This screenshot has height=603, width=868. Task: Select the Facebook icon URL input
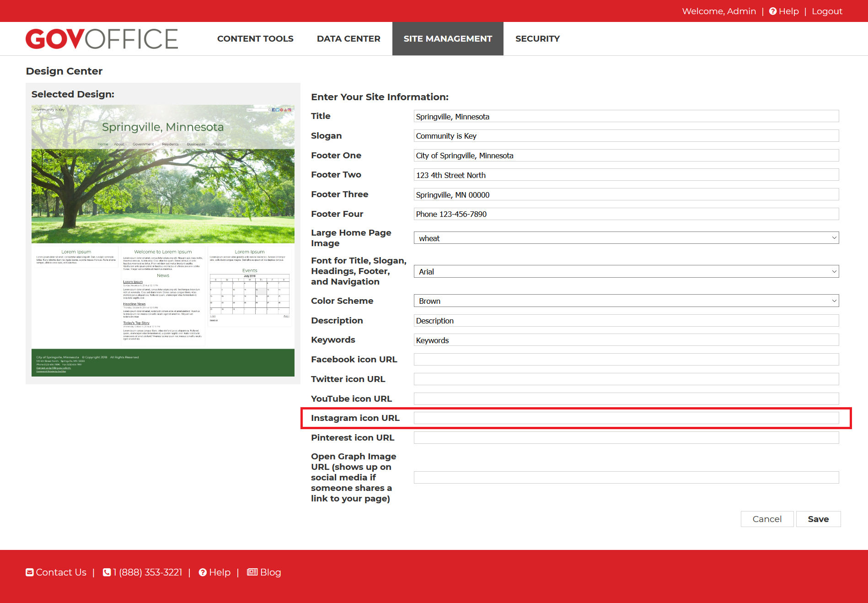(626, 360)
